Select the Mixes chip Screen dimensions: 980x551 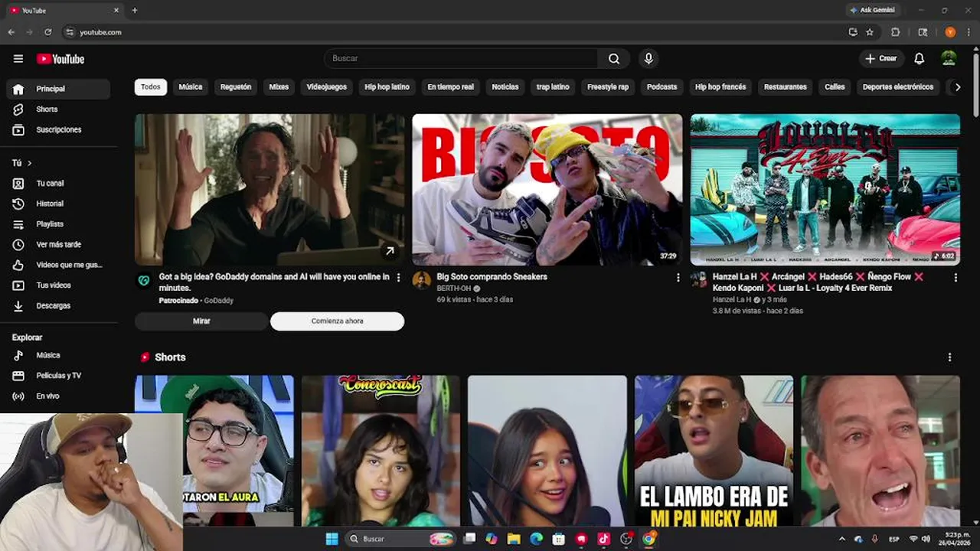point(279,87)
